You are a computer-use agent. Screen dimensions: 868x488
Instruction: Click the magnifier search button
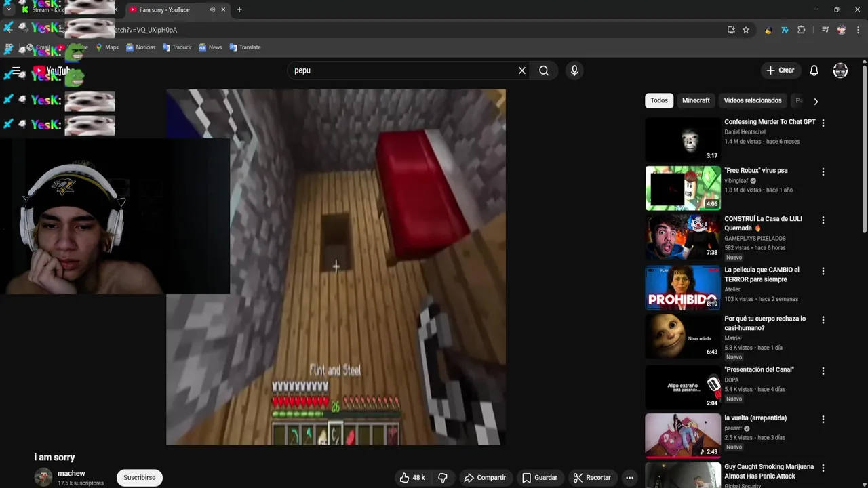pyautogui.click(x=544, y=70)
